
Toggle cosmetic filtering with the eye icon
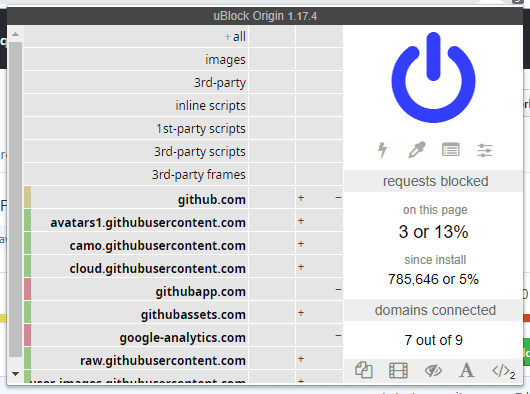pos(433,371)
